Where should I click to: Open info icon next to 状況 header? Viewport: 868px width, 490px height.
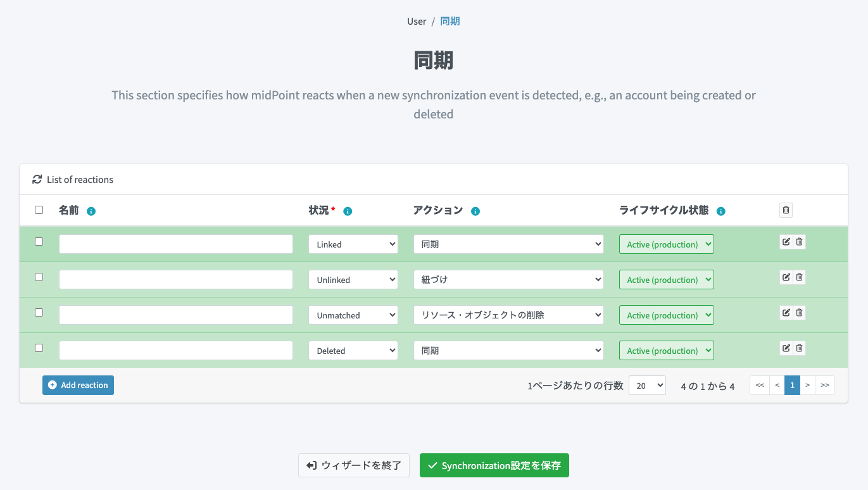click(348, 211)
